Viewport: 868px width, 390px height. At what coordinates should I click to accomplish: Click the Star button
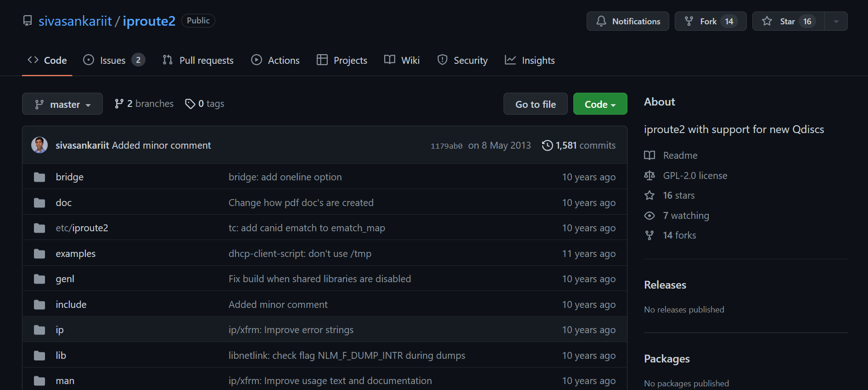[789, 21]
